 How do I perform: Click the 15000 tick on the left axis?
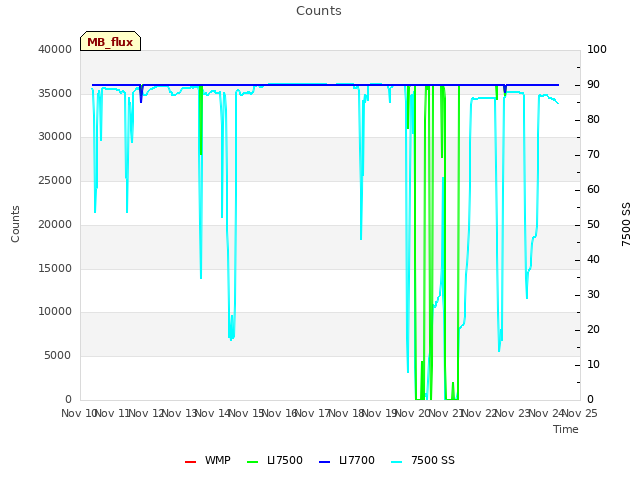coord(55,269)
